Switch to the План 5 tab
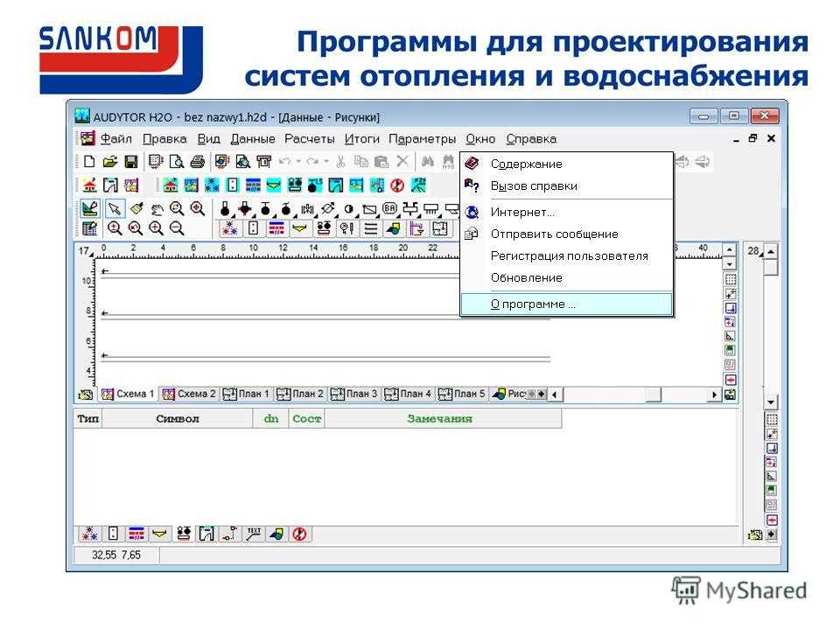 coord(462,394)
